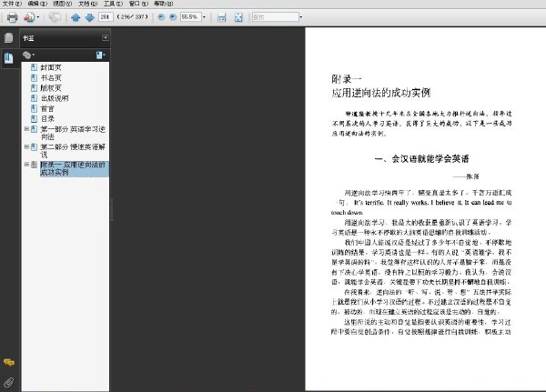The height and width of the screenshot is (392, 546).
Task: Open the 编辑 menu
Action: coord(37,4)
